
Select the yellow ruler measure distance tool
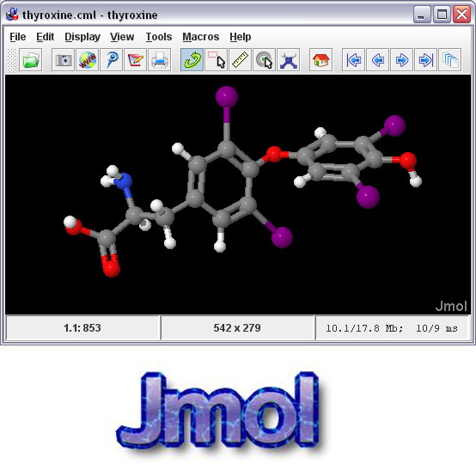(x=240, y=60)
